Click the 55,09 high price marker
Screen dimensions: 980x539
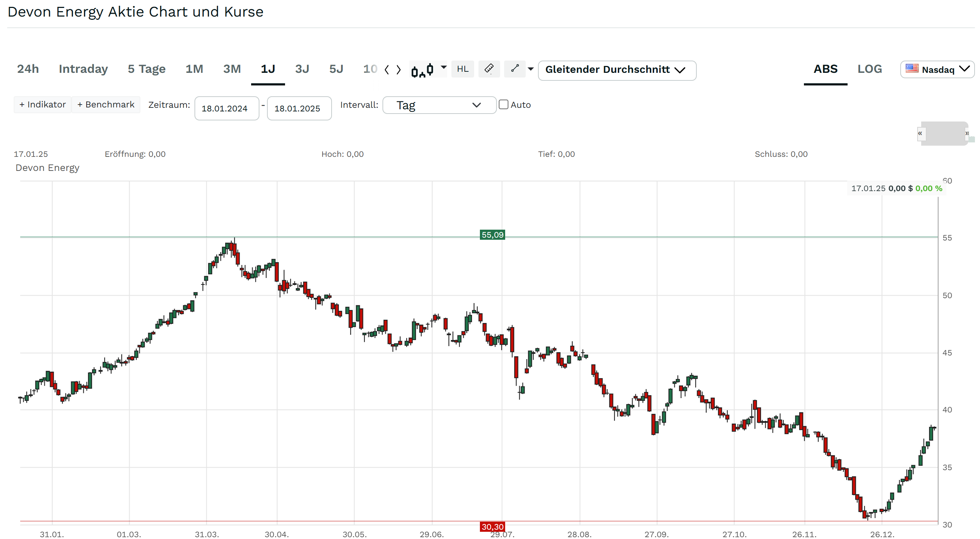pyautogui.click(x=492, y=235)
